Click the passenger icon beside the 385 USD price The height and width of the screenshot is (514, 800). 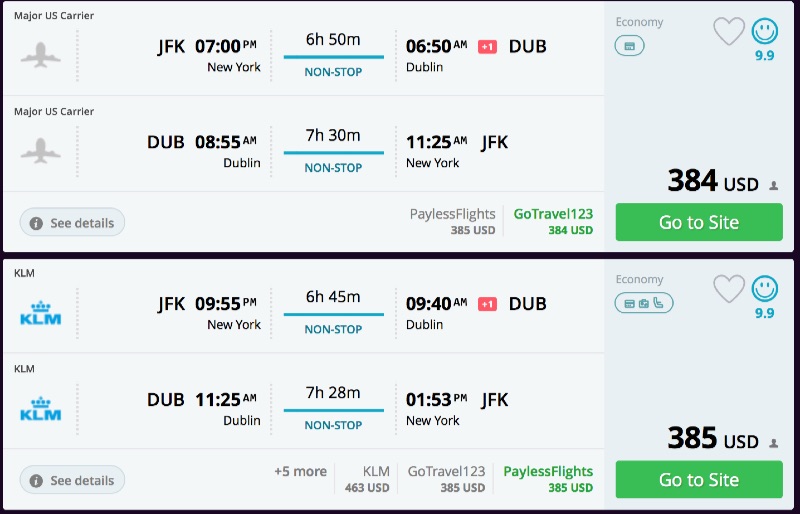tap(773, 443)
